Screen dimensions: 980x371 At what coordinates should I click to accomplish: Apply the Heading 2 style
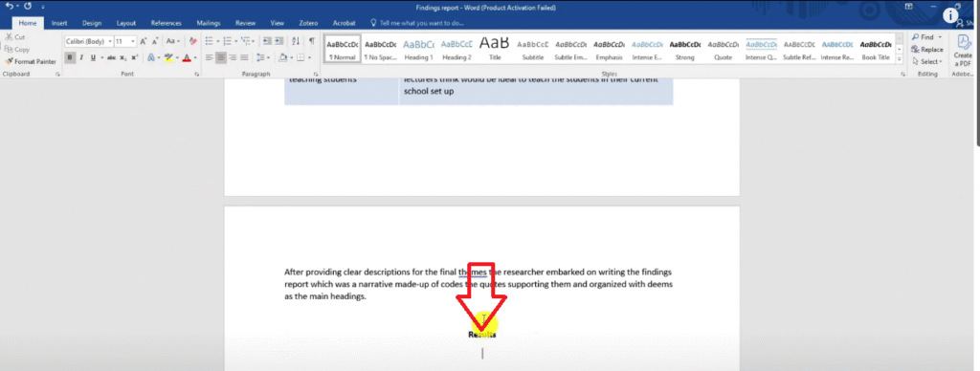click(x=457, y=49)
